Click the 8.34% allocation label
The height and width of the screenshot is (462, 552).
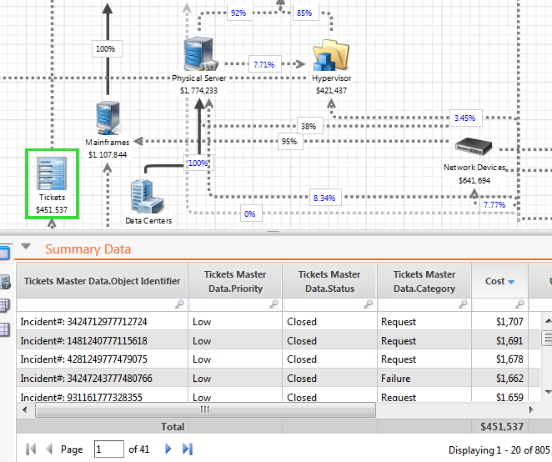[325, 198]
